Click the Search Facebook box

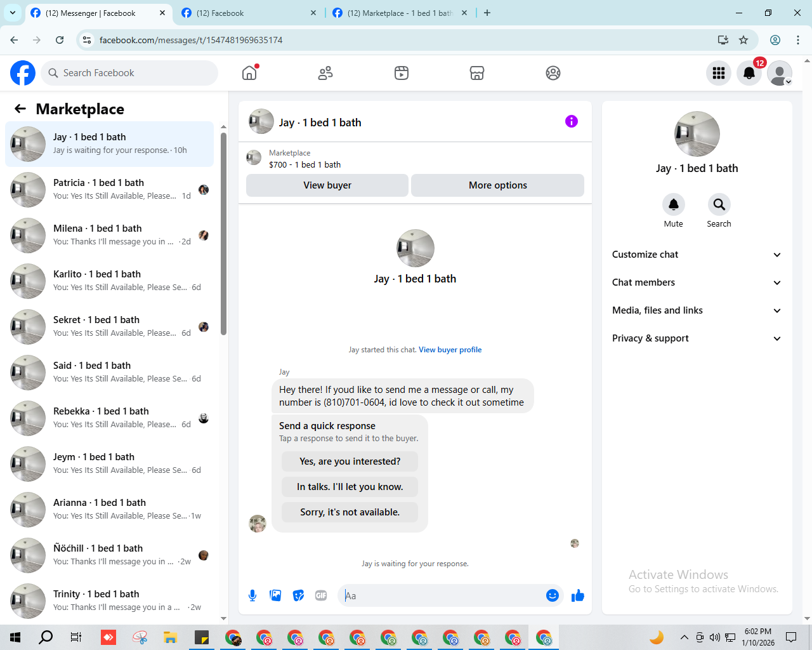(129, 73)
